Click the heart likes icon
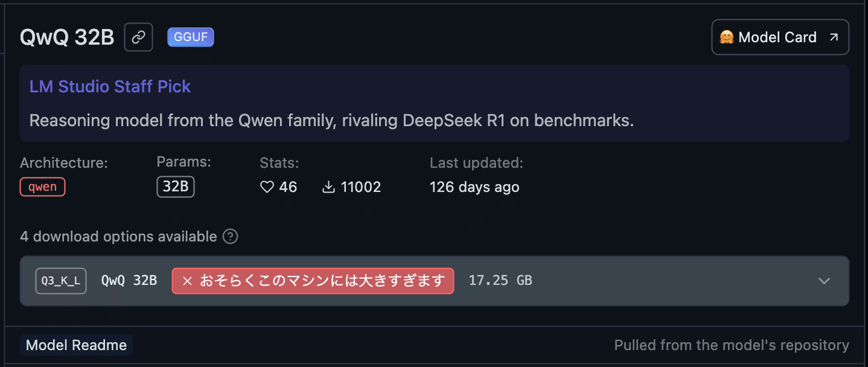This screenshot has height=367, width=868. 267,187
